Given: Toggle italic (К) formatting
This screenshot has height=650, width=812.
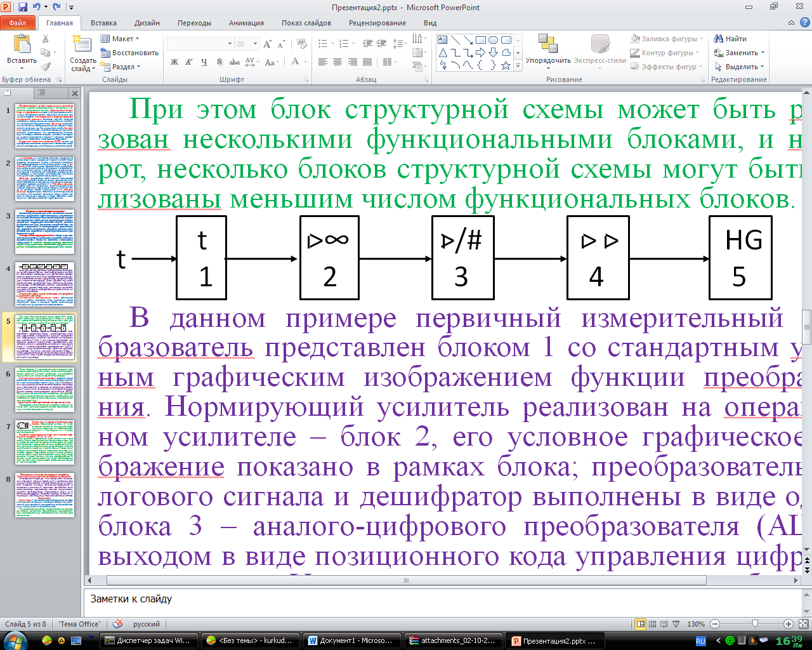Looking at the screenshot, I should (189, 62).
